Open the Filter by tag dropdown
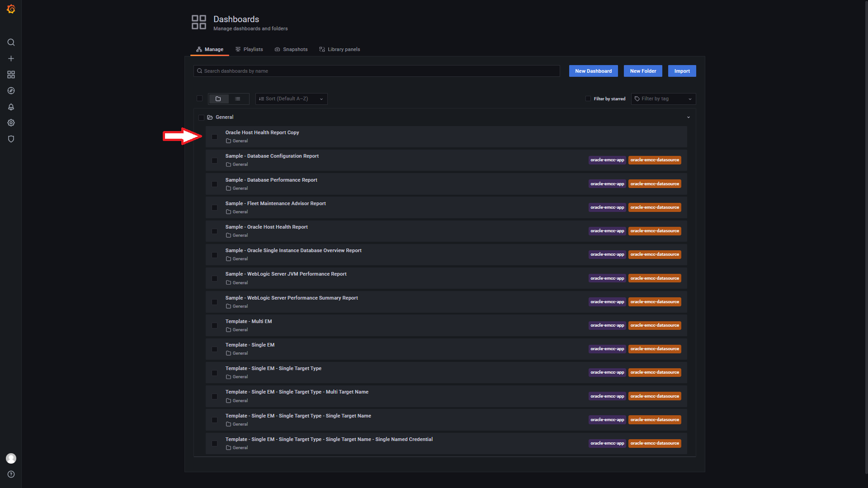 [663, 99]
